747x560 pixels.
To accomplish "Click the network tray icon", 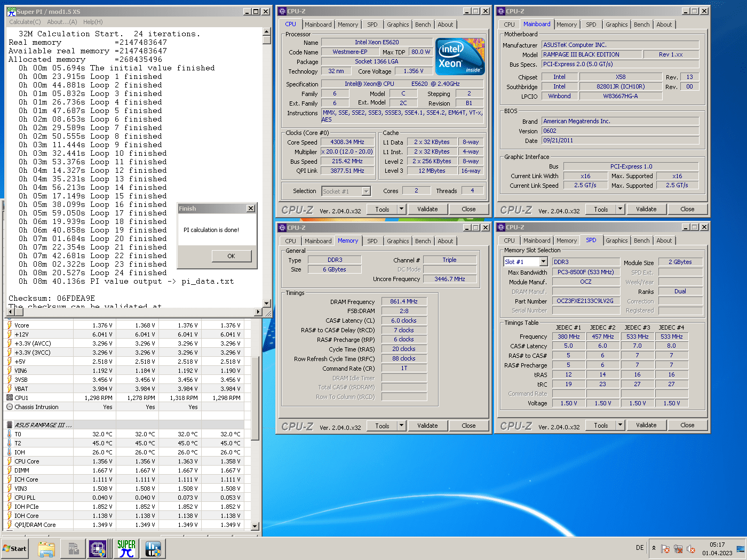I will [x=678, y=549].
